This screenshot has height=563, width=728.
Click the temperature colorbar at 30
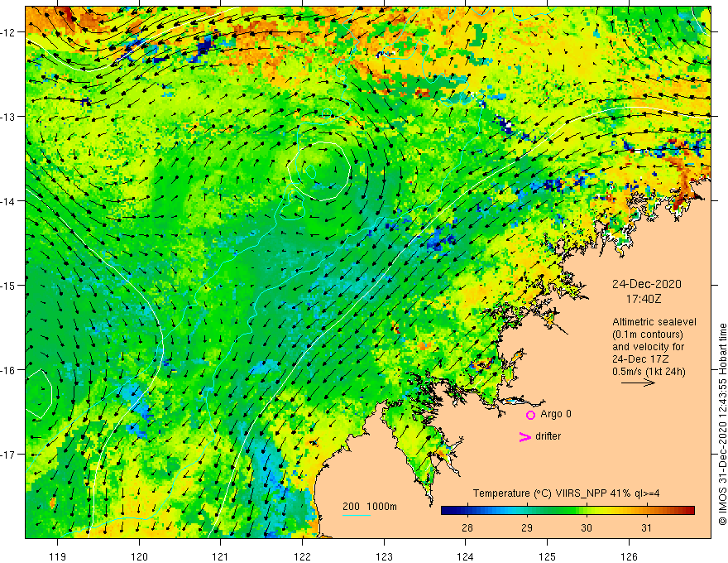(x=587, y=511)
